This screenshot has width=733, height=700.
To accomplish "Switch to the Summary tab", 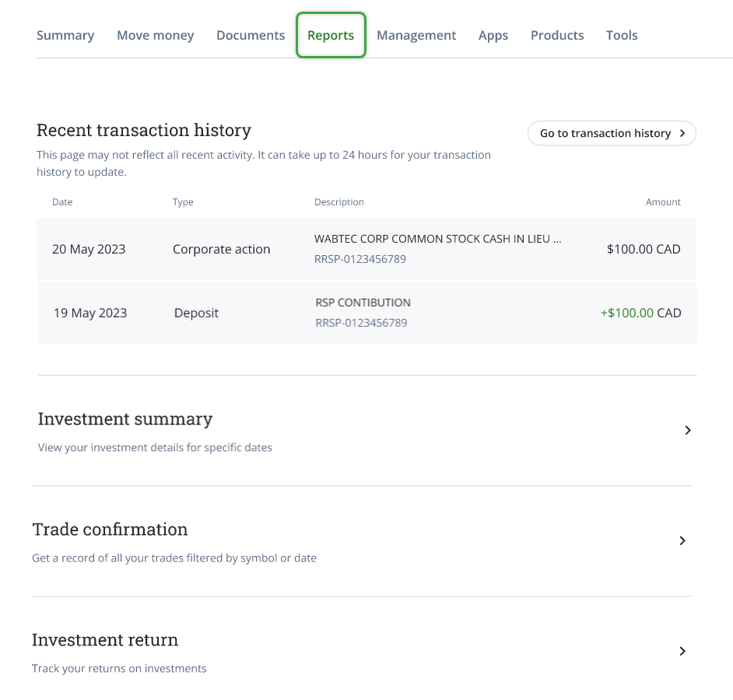I will point(65,35).
